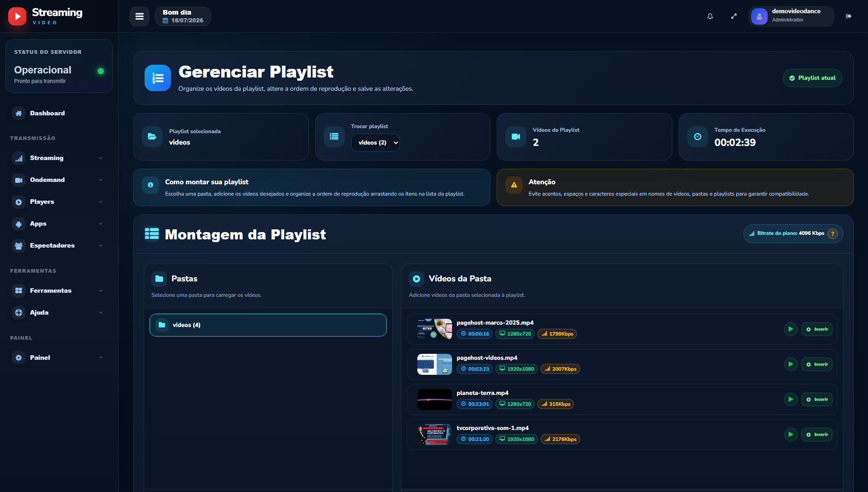
Task: Preview planeta-terra.mp4 with play button
Action: click(790, 399)
